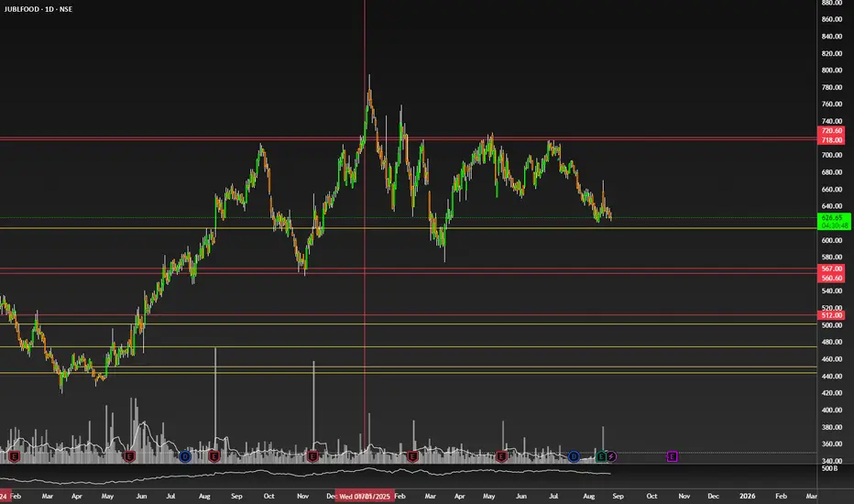Select the 567.00 red price label
The height and width of the screenshot is (504, 854).
[832, 268]
